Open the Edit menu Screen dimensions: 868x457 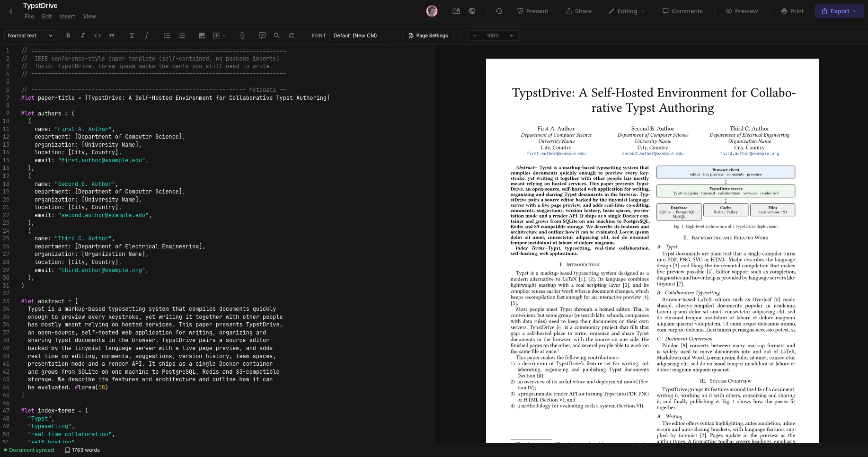[x=47, y=17]
